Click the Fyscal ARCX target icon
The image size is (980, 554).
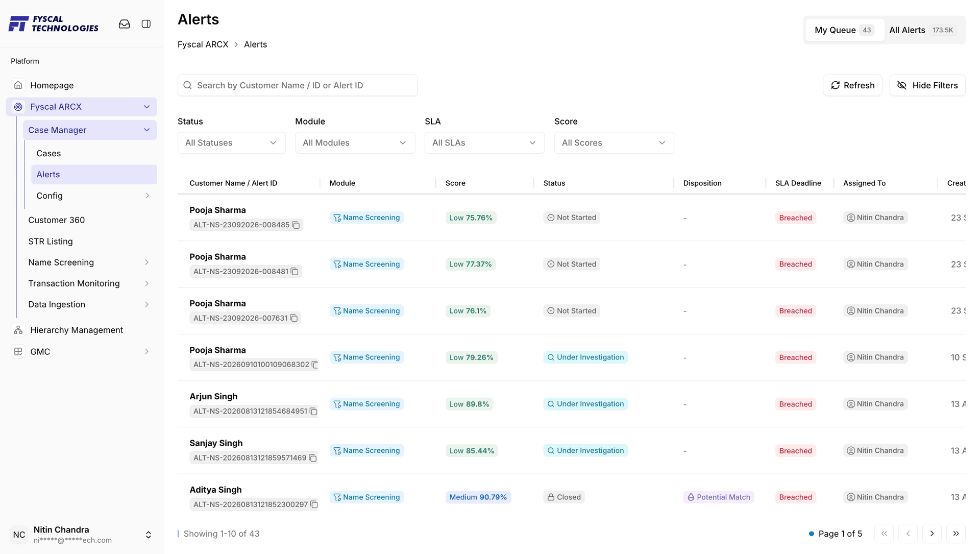(x=18, y=107)
